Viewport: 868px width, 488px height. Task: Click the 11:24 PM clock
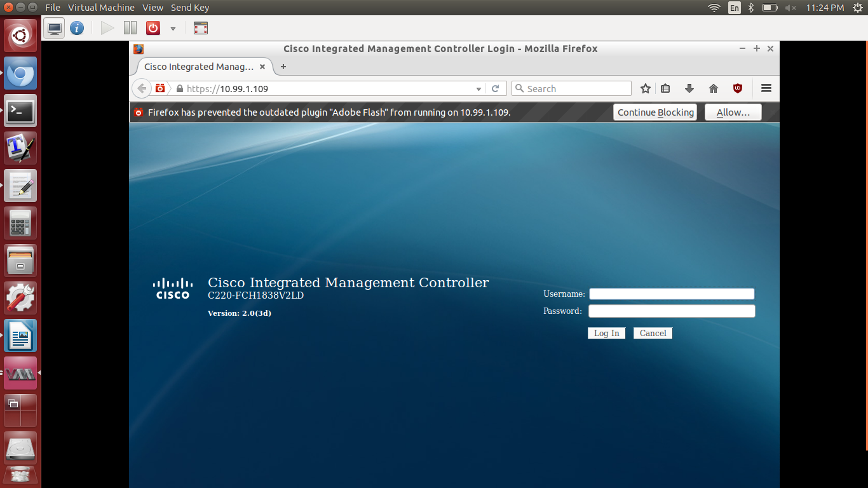(825, 8)
